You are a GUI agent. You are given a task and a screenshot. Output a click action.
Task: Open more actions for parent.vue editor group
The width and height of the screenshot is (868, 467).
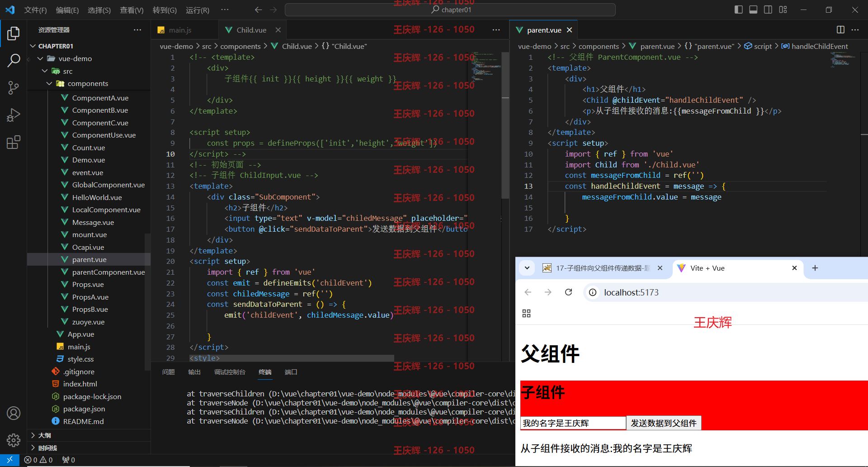coord(855,30)
